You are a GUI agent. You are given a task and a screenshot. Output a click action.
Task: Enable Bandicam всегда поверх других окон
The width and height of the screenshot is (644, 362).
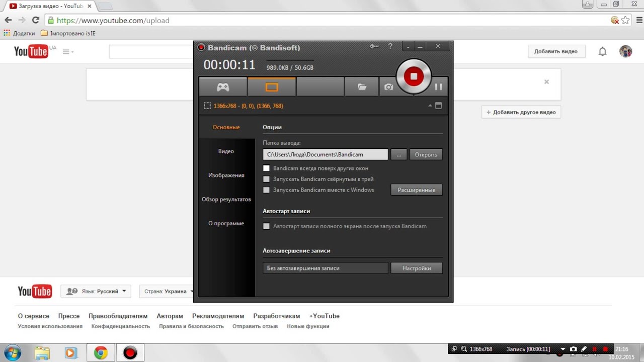pyautogui.click(x=267, y=168)
